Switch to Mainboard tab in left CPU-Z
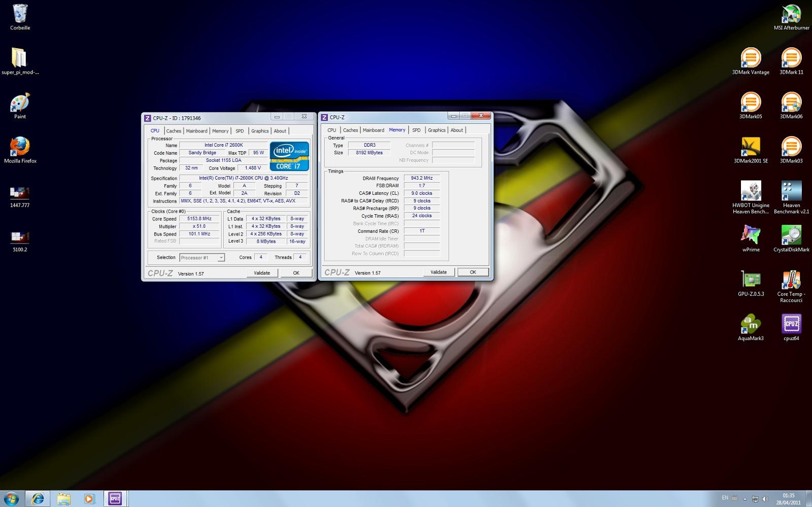This screenshot has width=812, height=507. [196, 131]
